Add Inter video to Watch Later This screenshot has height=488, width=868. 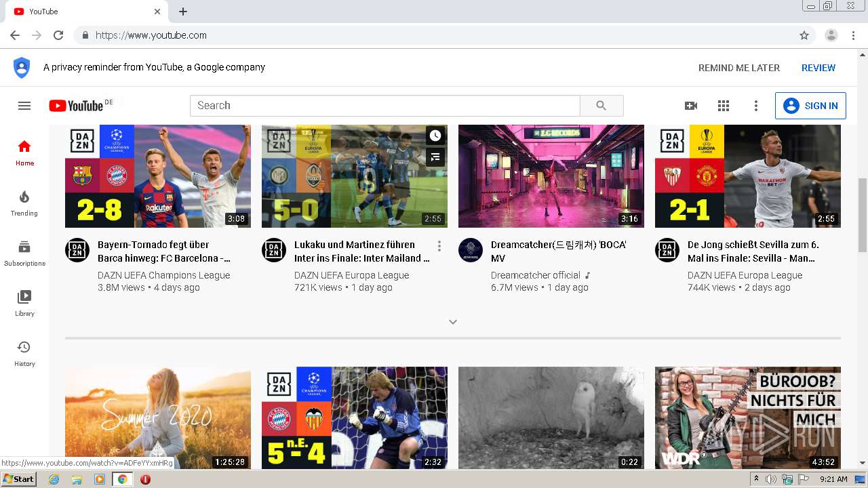[435, 136]
